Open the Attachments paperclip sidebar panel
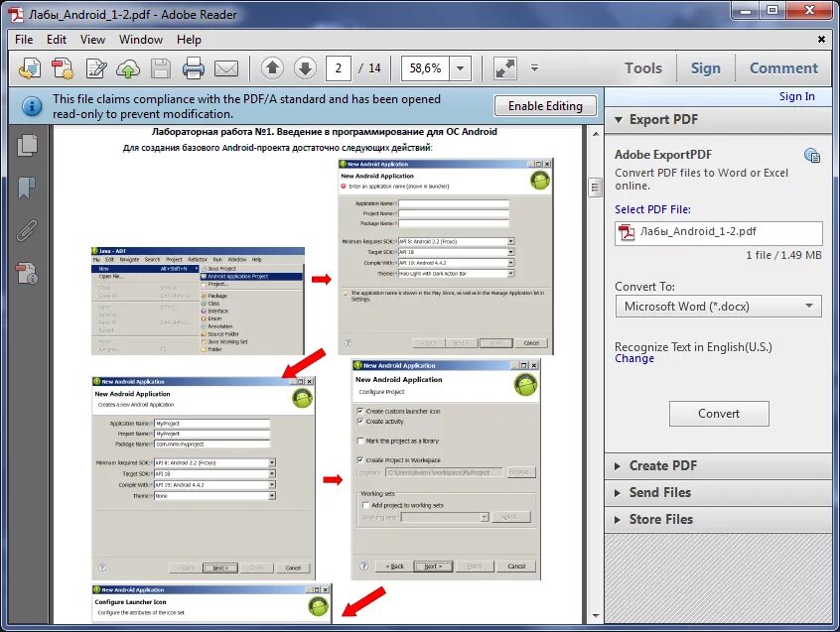This screenshot has width=840, height=632. point(27,230)
